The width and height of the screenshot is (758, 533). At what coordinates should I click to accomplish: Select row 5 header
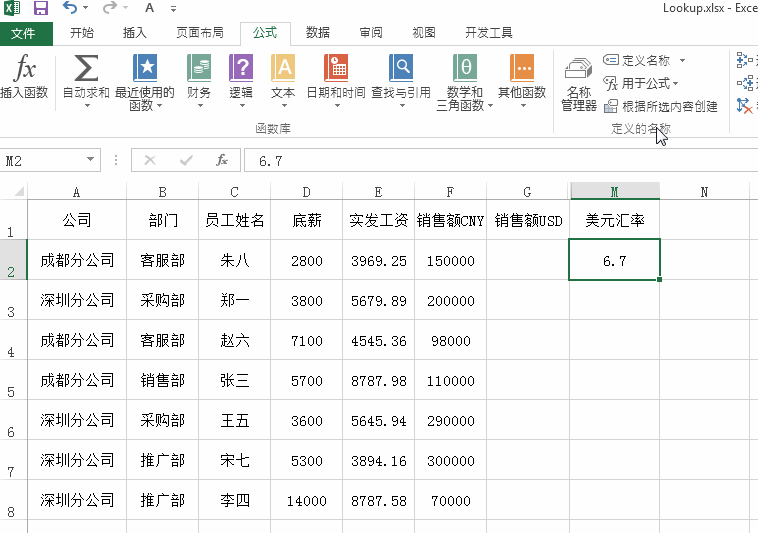[13, 380]
